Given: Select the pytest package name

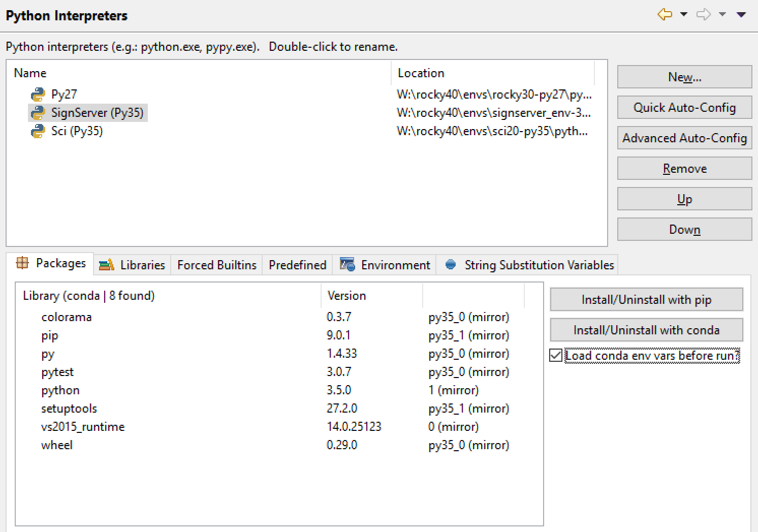Looking at the screenshot, I should (x=57, y=372).
